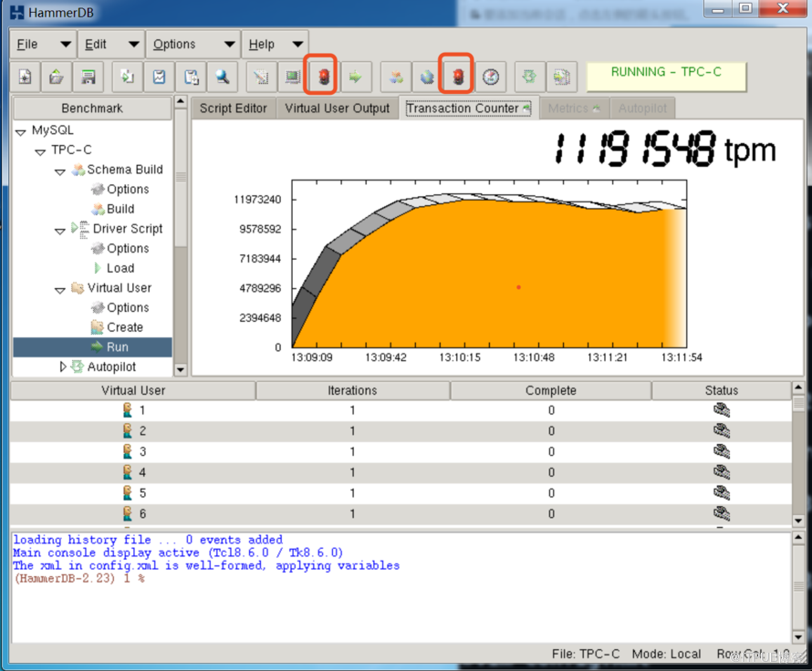Select the Transaction Counter tab
The height and width of the screenshot is (671, 812).
468,108
